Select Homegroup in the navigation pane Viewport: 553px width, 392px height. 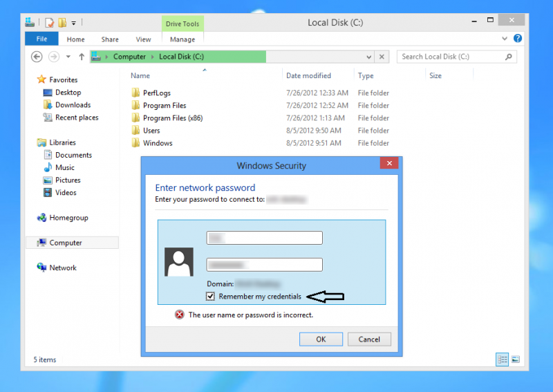coord(68,218)
